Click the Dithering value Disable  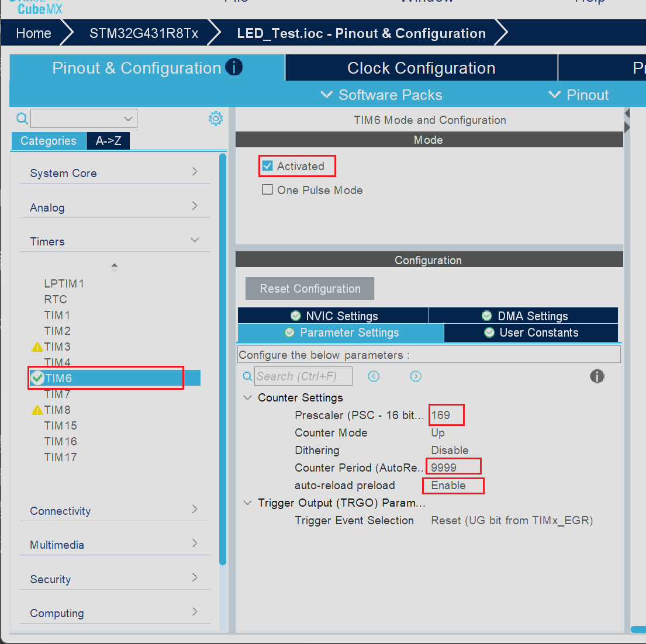tap(450, 450)
